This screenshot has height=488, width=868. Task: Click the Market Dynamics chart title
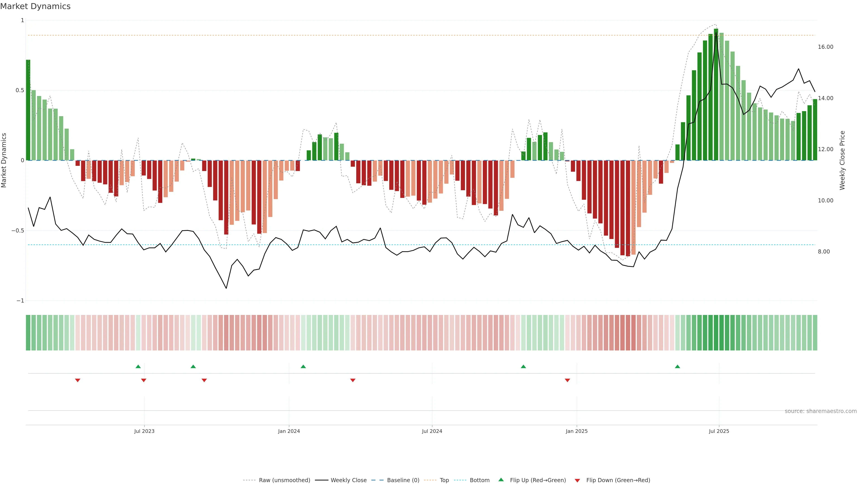(x=35, y=6)
